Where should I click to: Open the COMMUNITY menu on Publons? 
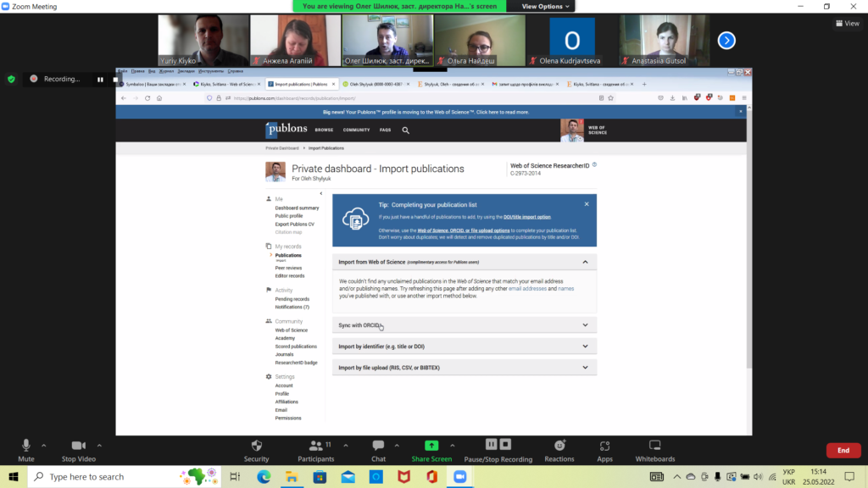point(356,130)
